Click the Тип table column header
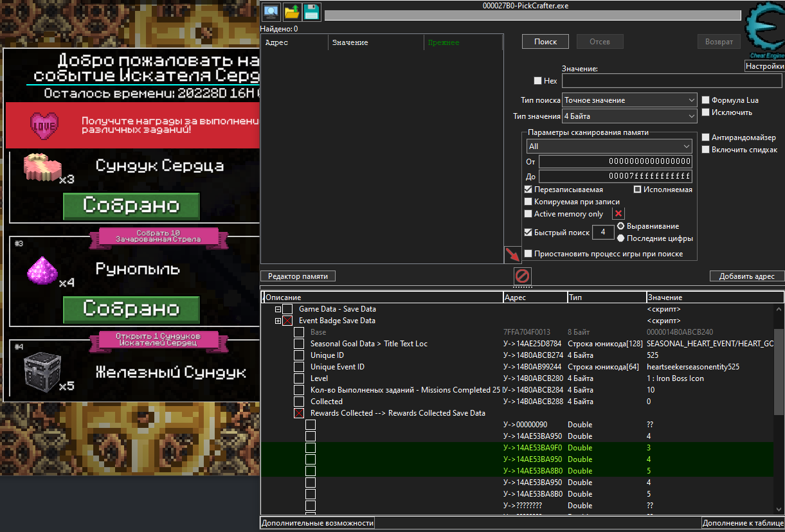This screenshot has height=532, width=785. click(x=606, y=297)
